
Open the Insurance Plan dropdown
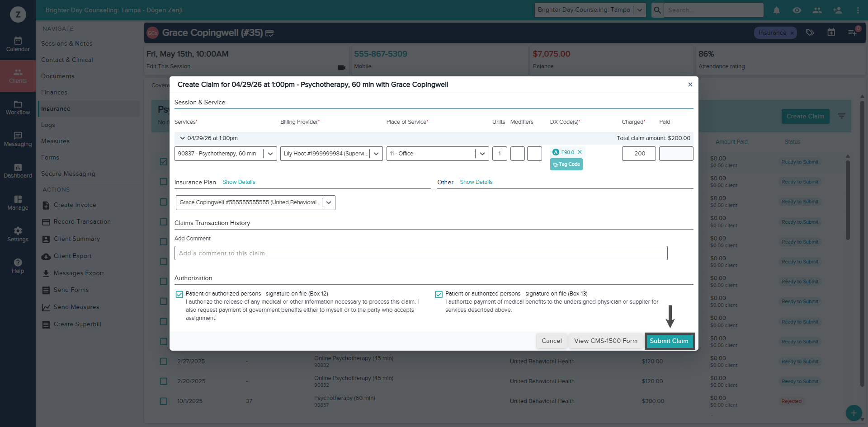click(255, 202)
